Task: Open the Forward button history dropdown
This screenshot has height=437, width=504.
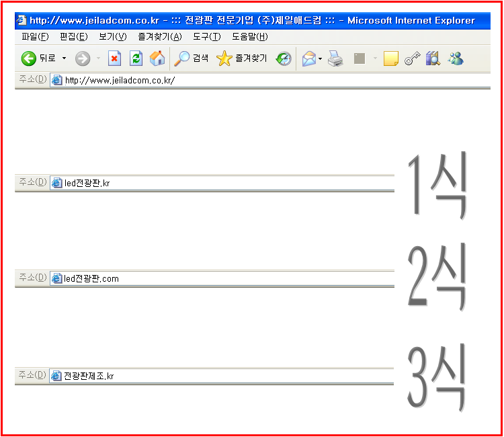Action: pos(98,58)
